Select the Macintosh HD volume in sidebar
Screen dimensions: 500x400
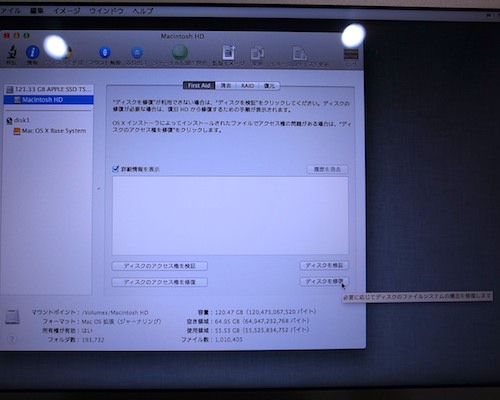pos(49,100)
